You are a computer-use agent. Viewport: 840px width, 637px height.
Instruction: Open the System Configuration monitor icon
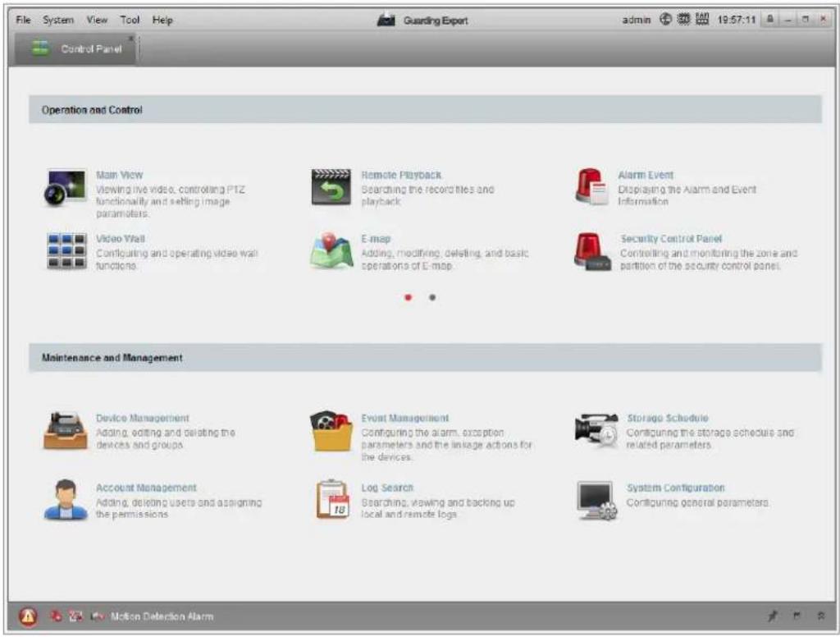point(597,500)
